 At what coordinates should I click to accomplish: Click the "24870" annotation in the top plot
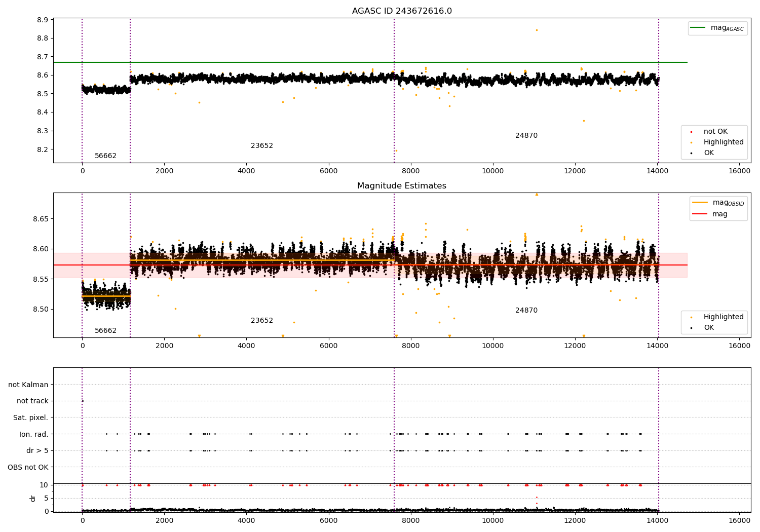coord(526,136)
